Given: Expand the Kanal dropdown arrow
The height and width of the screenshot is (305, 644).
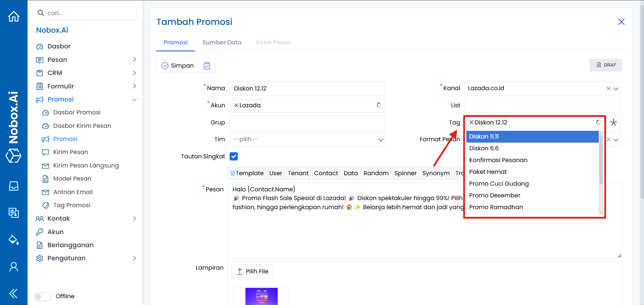Looking at the screenshot, I should pos(616,89).
